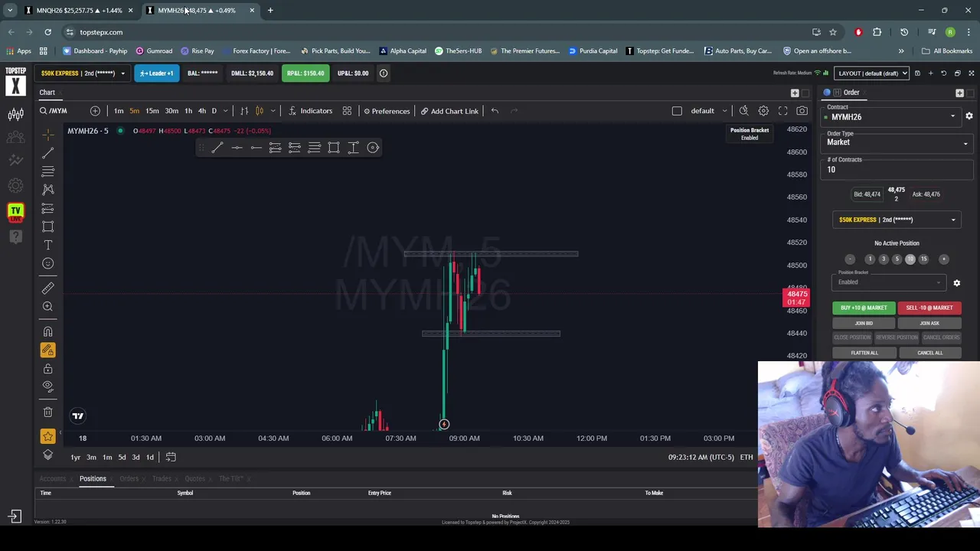Select the candlestick chart style icon

[259, 111]
